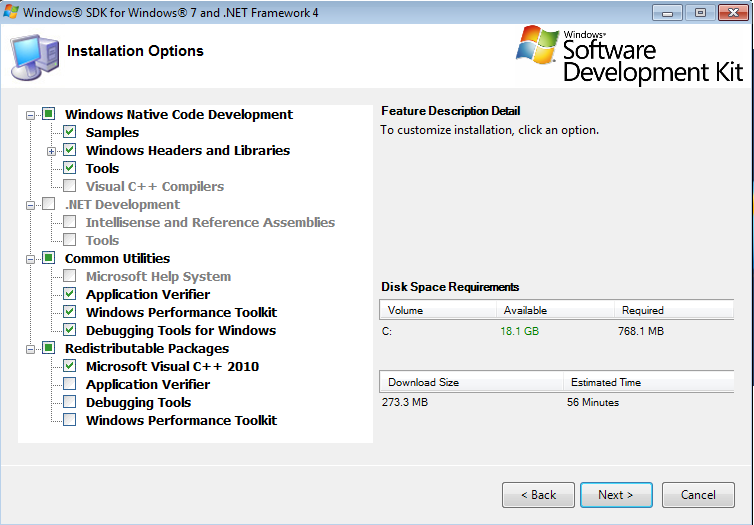Cancel the SDK installation

coord(698,495)
